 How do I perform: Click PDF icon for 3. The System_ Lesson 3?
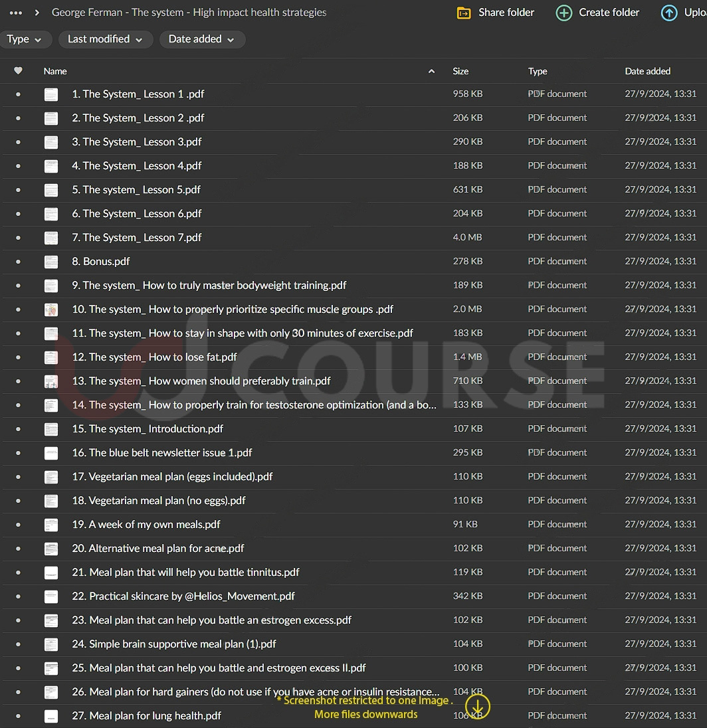pos(51,142)
